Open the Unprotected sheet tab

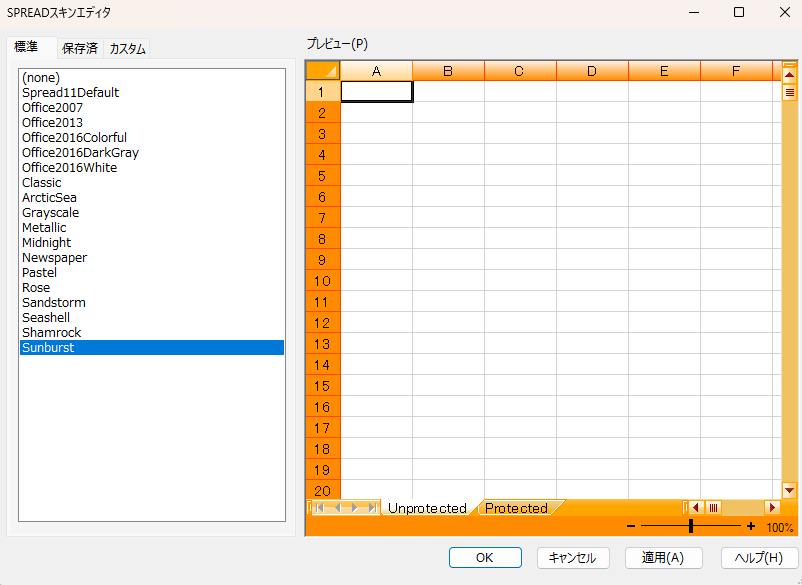point(427,508)
